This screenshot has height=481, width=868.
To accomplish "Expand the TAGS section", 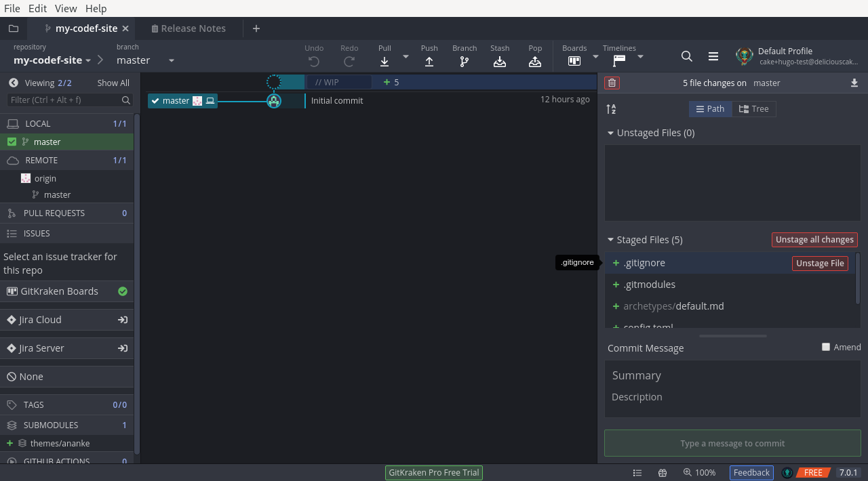I will click(x=66, y=404).
